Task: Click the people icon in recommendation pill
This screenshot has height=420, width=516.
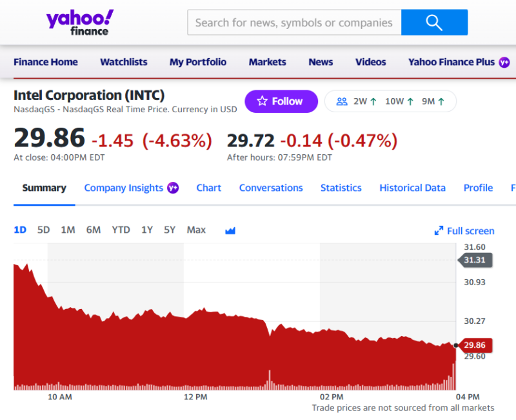Action: [342, 101]
